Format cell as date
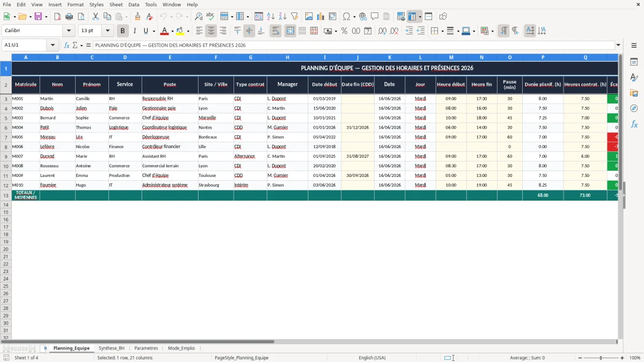Viewport: 644px width, 362px height. pyautogui.click(x=368, y=31)
